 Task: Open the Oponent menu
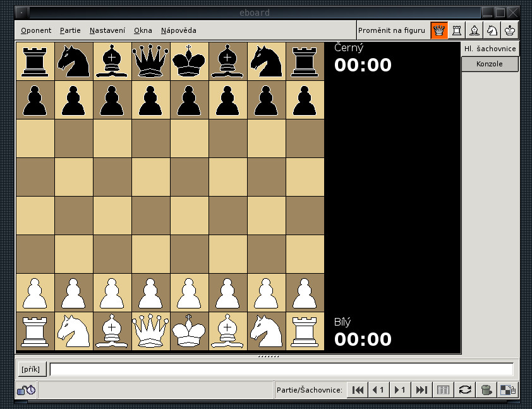pos(36,30)
